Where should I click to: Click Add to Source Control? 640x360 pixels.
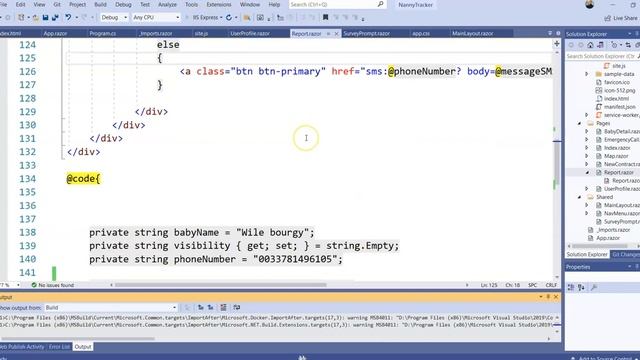(x=605, y=358)
